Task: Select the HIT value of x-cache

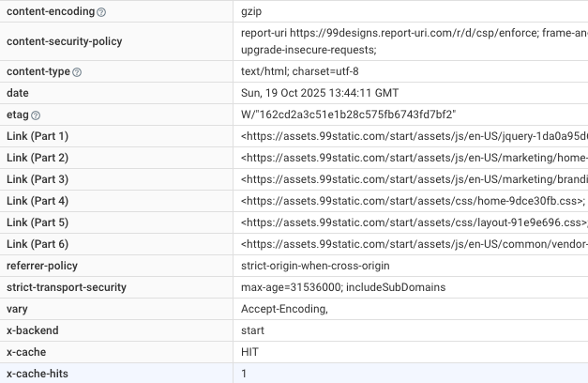Action: (x=249, y=352)
